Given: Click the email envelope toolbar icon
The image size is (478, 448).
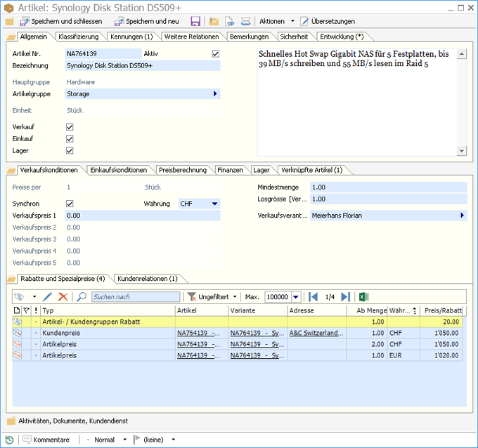Looking at the screenshot, I should 214,21.
